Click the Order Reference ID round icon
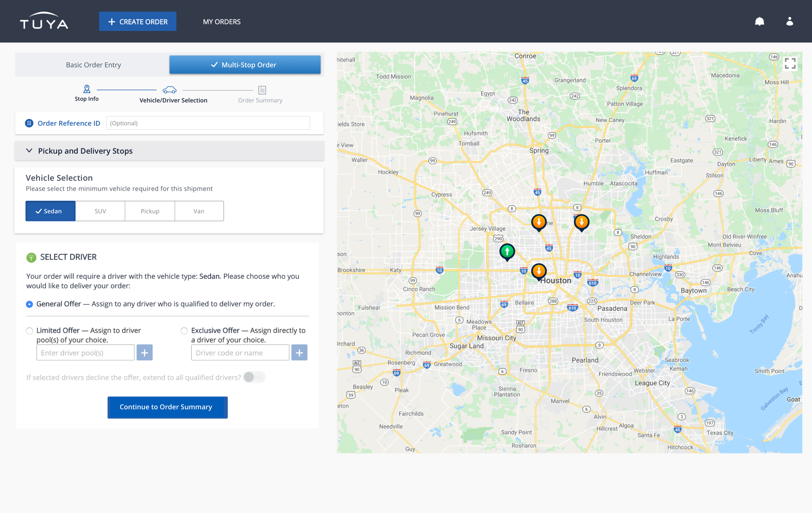The width and height of the screenshot is (812, 513). pyautogui.click(x=29, y=123)
